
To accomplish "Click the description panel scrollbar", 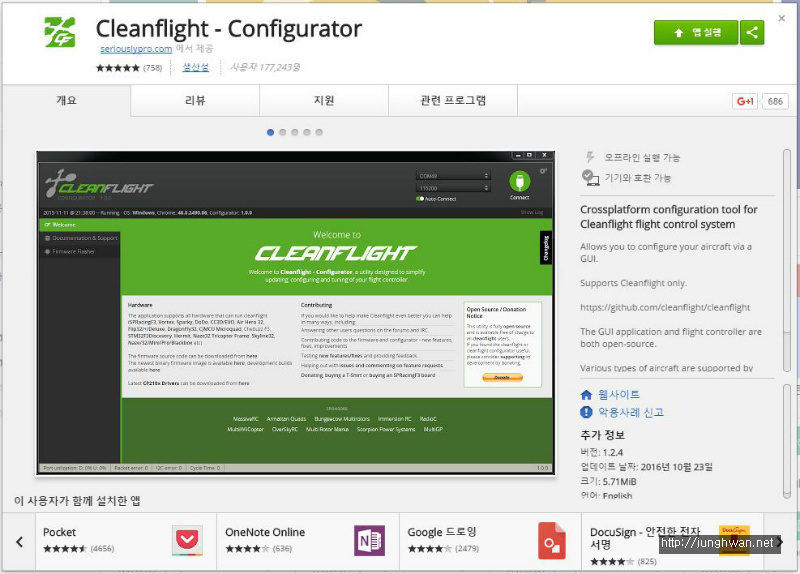I will click(x=787, y=260).
